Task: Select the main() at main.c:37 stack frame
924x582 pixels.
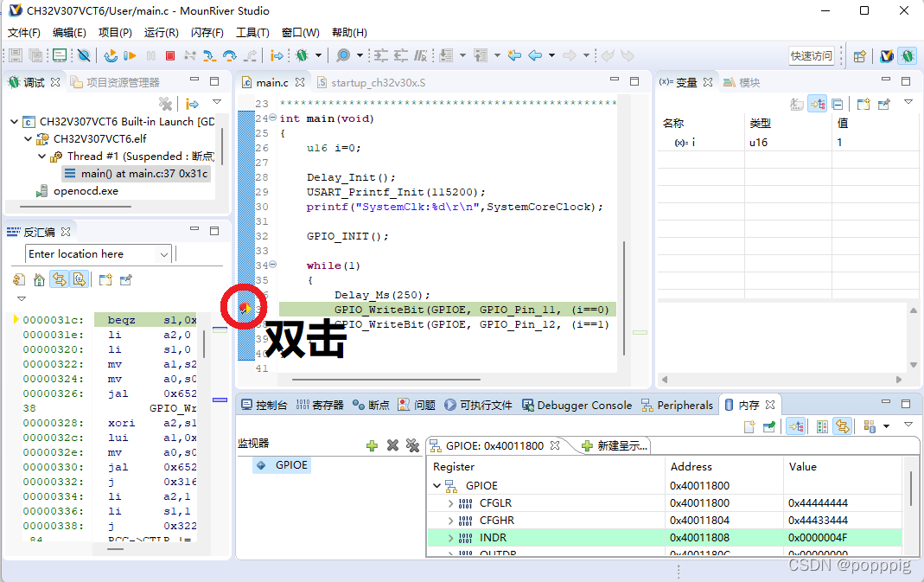Action: click(x=136, y=173)
